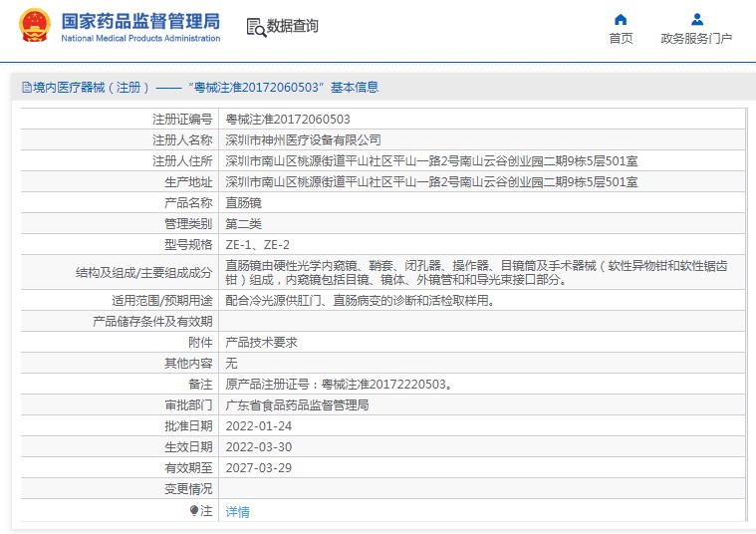Click the 生产地址 label
Image resolution: width=756 pixels, height=534 pixels.
[188, 182]
